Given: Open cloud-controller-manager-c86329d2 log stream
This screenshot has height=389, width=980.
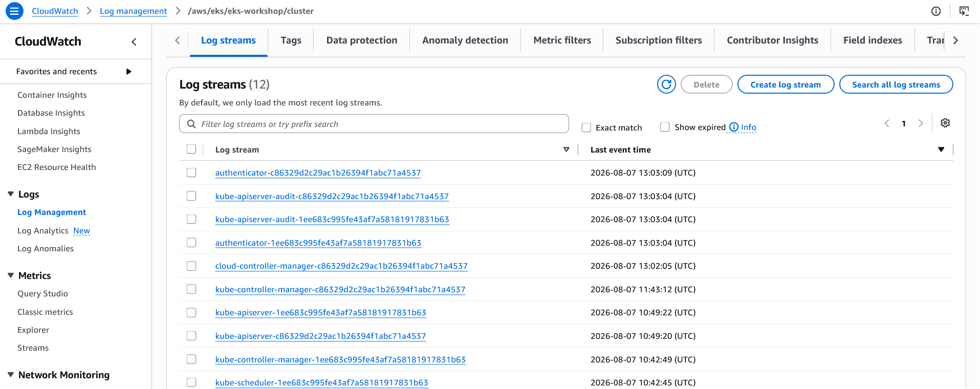Looking at the screenshot, I should pos(341,266).
